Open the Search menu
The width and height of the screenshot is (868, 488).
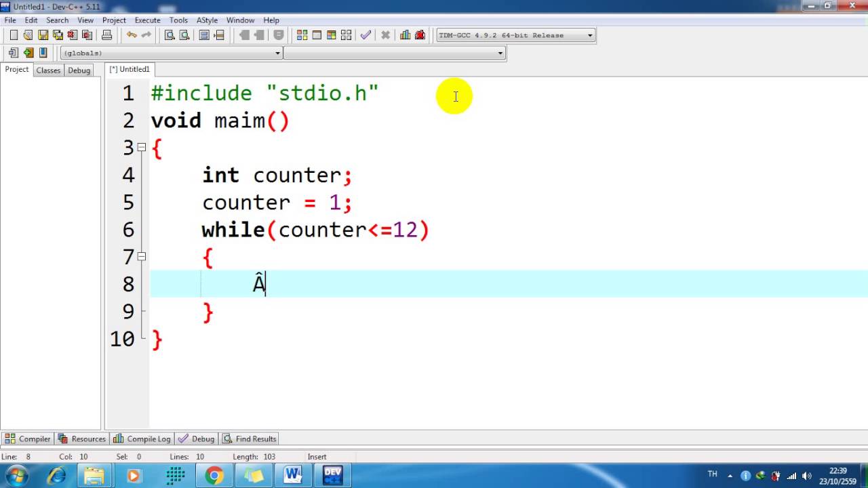(57, 20)
